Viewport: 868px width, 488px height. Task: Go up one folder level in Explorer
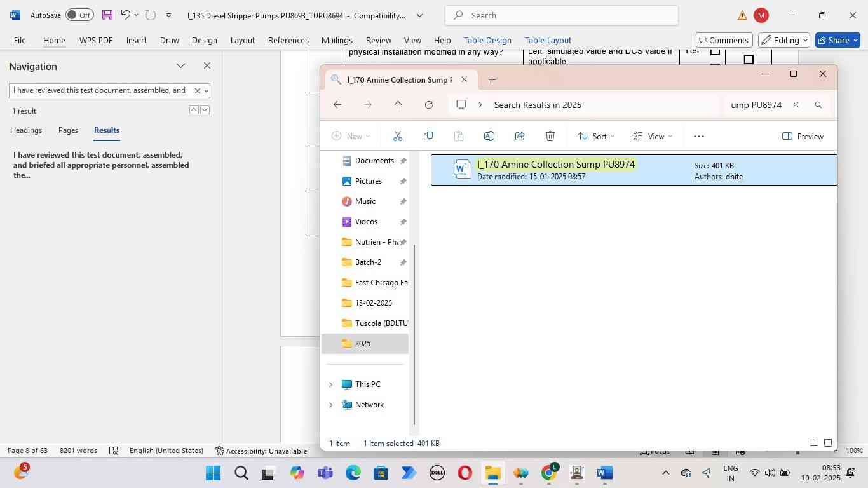(398, 105)
